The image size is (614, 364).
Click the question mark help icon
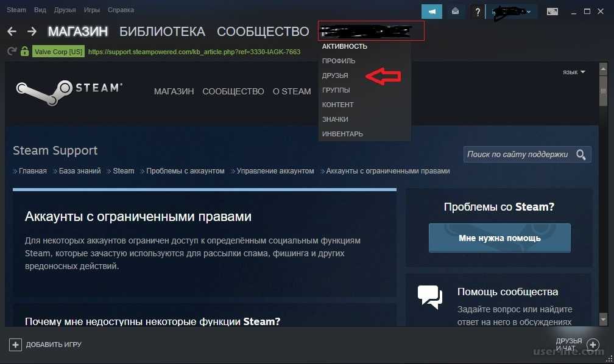(478, 12)
